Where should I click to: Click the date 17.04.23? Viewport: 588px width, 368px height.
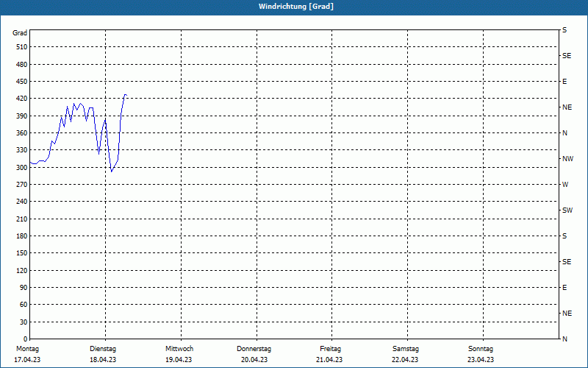click(27, 360)
